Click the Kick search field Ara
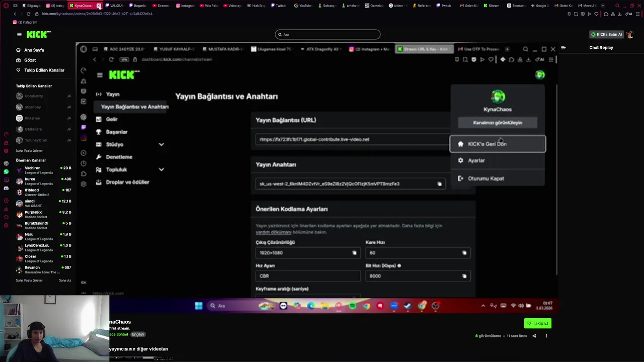 point(328,35)
